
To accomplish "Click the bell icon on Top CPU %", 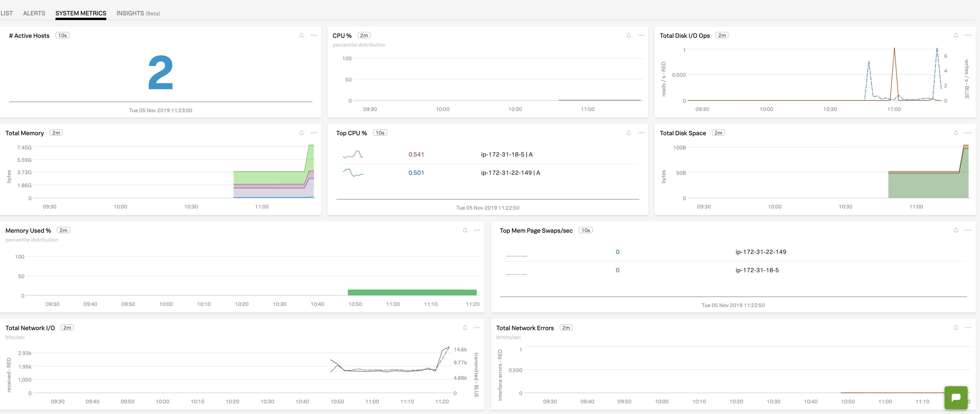I will coord(628,133).
